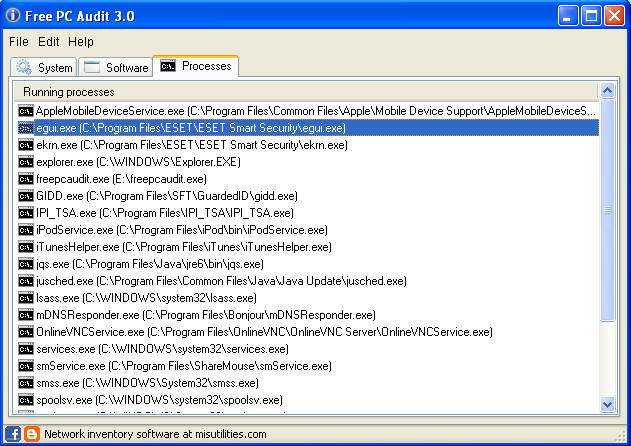Click the icon beside mDNSResponder.exe
Screen dimensions: 631x446
coord(26,315)
